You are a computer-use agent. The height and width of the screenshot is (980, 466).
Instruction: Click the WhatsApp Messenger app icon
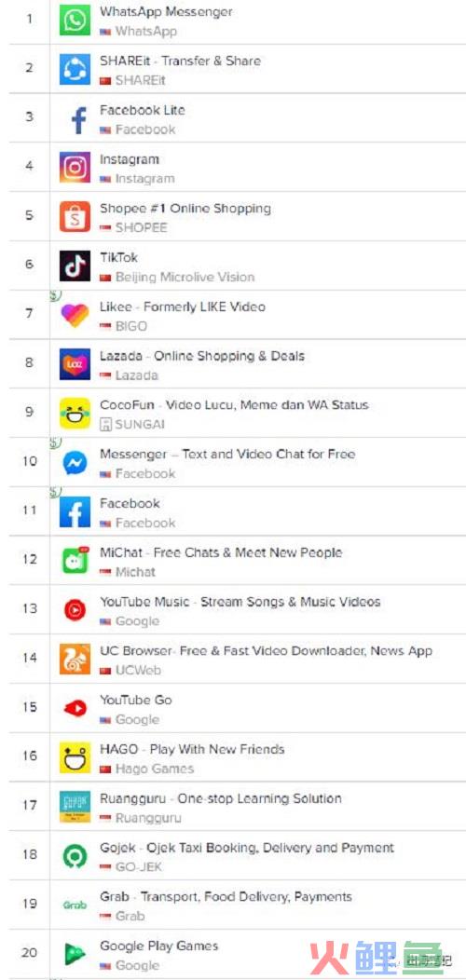point(75,20)
